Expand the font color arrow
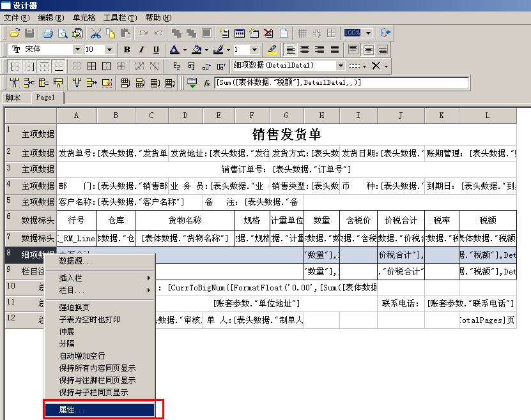This screenshot has height=420, width=531. (x=185, y=50)
